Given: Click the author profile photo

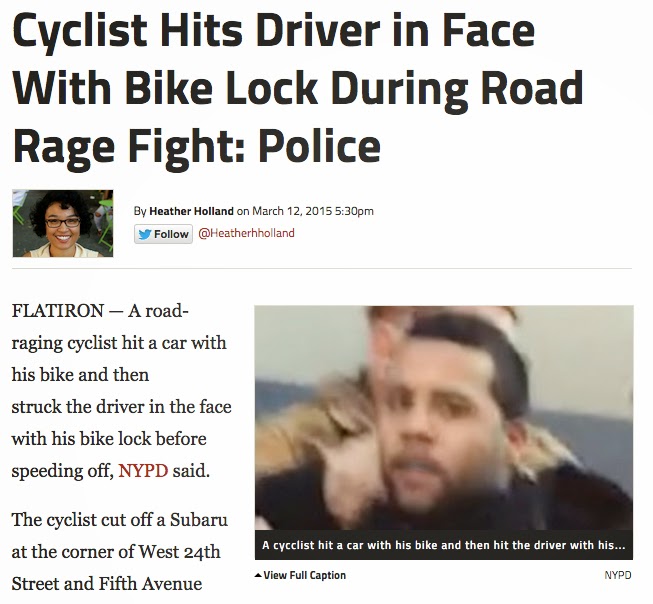Looking at the screenshot, I should click(x=63, y=224).
